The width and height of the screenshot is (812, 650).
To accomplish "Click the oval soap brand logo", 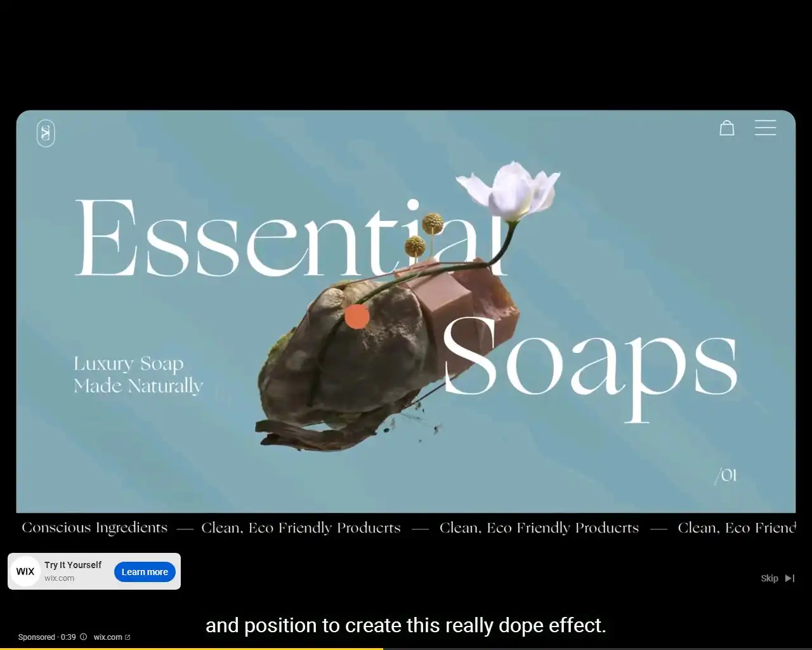I will 46,133.
